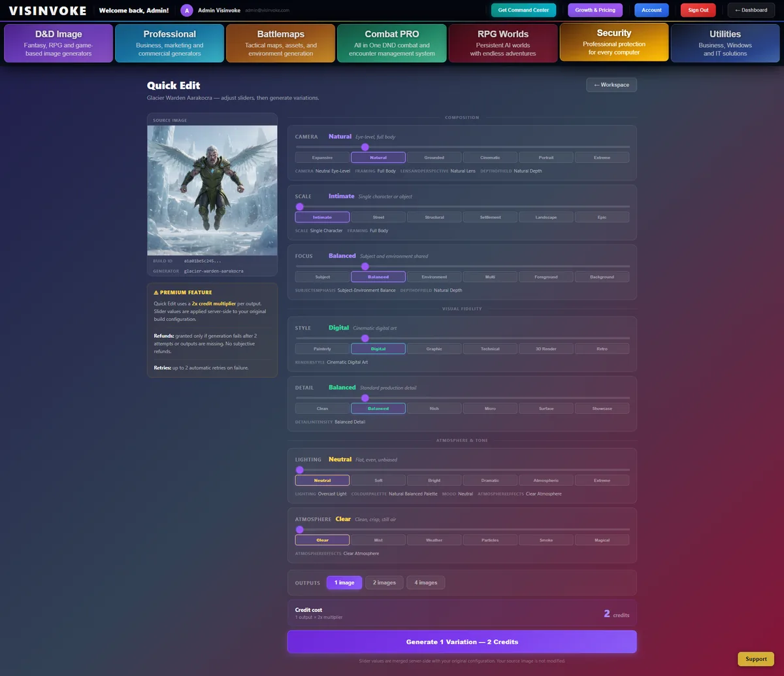
Task: Choose 1 image output
Action: (x=344, y=583)
